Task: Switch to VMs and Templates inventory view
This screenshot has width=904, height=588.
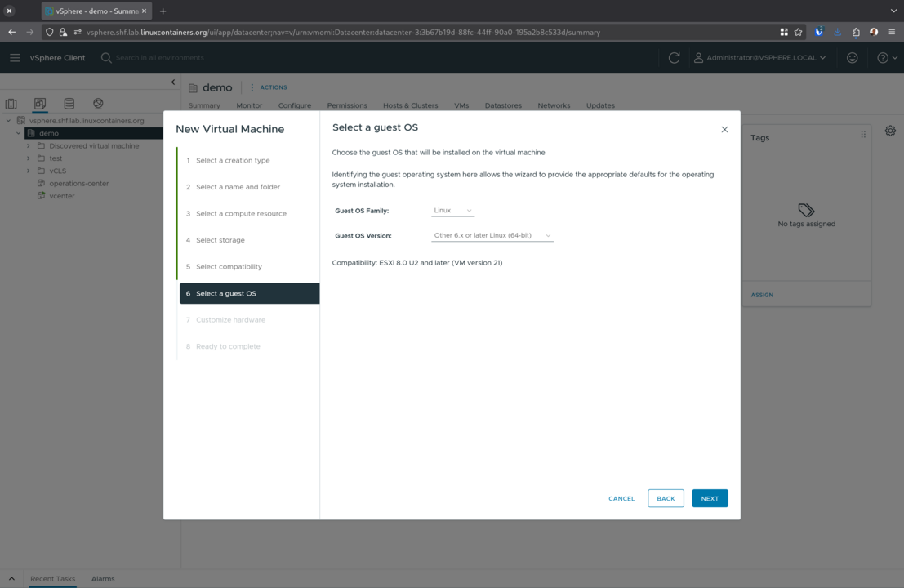Action: (x=40, y=104)
